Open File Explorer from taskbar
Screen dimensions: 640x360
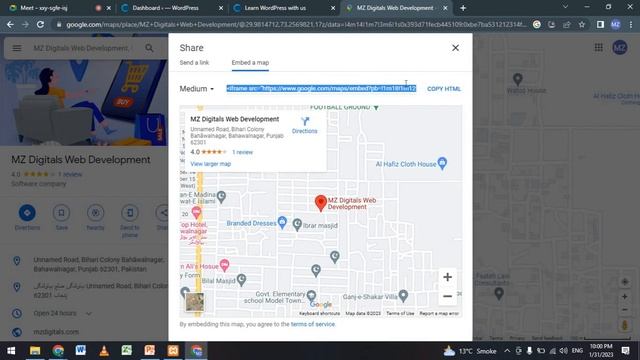(x=35, y=351)
